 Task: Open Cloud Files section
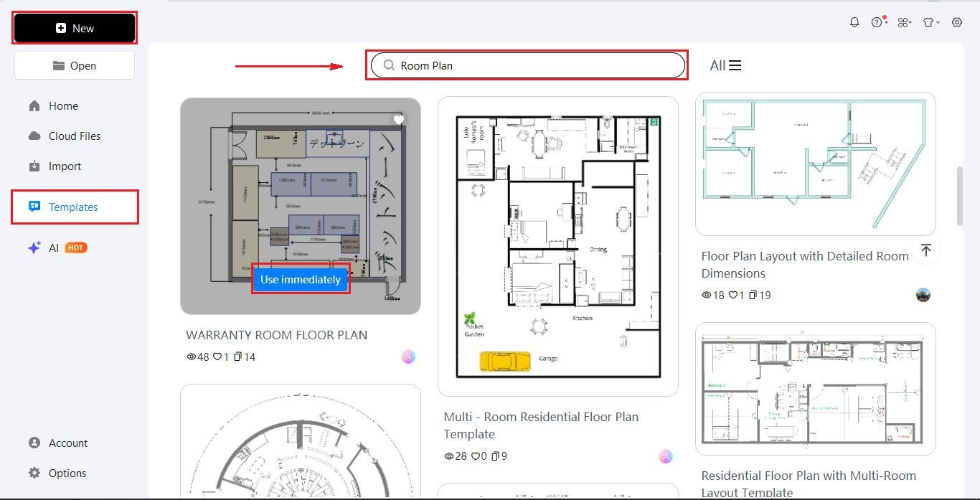[75, 136]
